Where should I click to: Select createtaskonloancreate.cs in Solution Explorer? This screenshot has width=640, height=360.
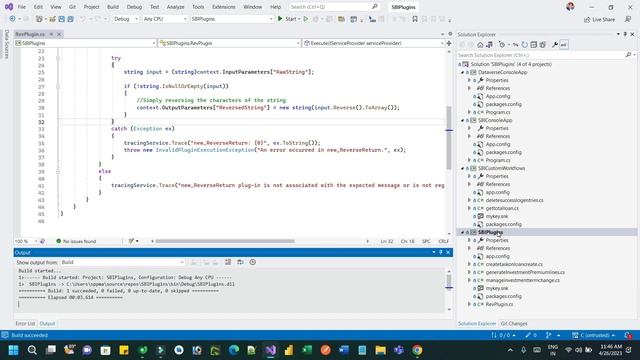(x=514, y=264)
